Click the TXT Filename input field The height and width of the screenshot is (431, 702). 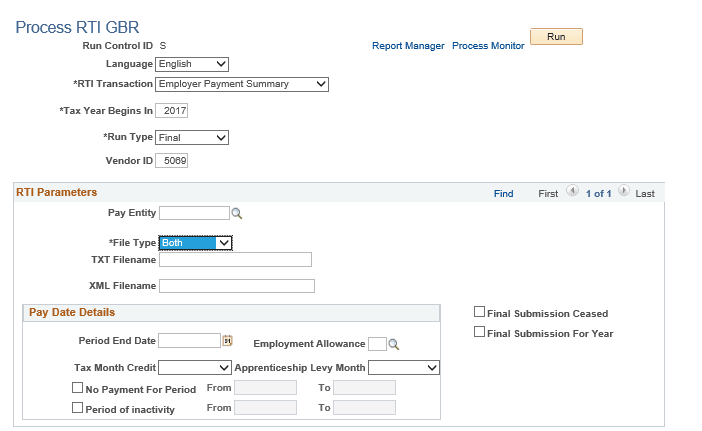pos(235,260)
